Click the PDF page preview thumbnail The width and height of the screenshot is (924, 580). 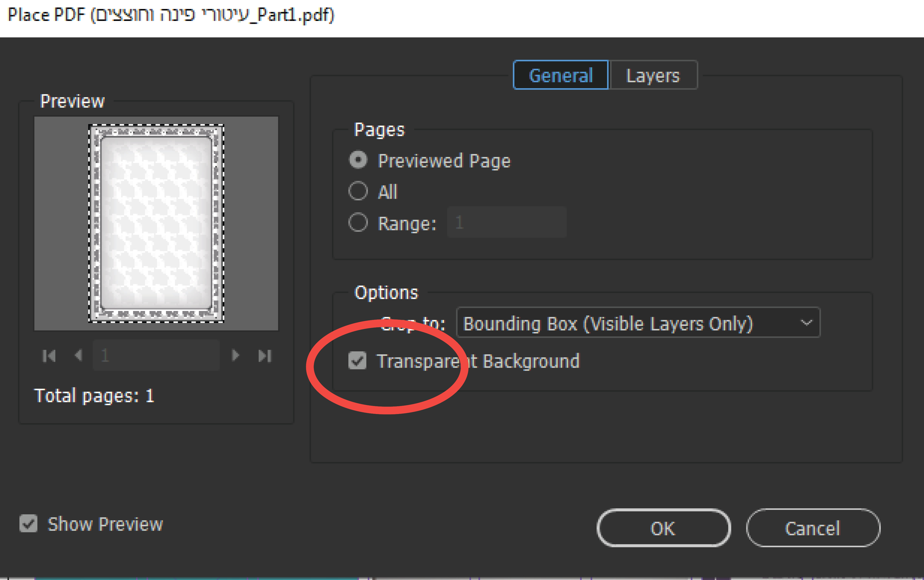[156, 223]
